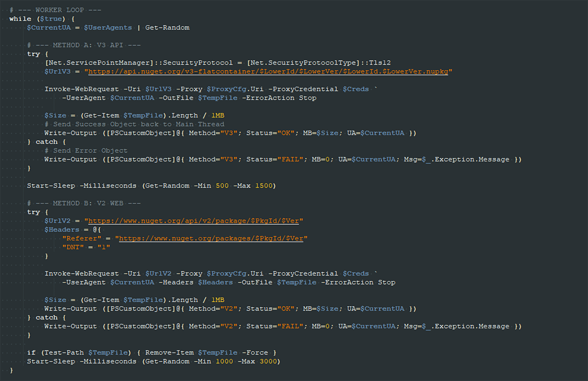This screenshot has height=381, width=588.
Task: Click the Tls12 protocol value
Action: point(379,63)
